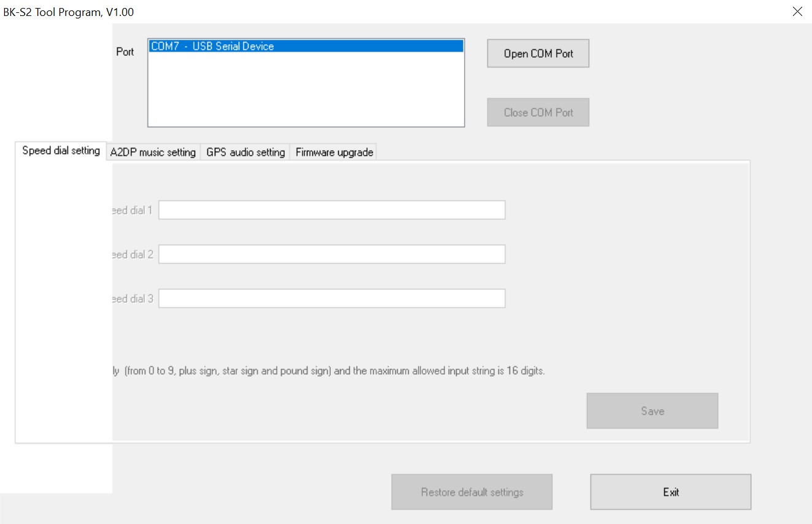Exit the BK-S2 Tool Program
The width and height of the screenshot is (812, 524).
coord(670,492)
